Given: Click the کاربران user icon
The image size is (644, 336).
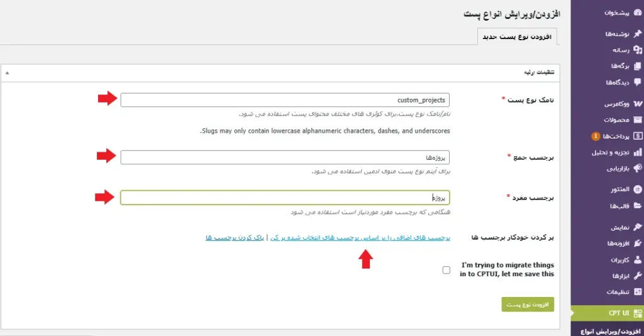Looking at the screenshot, I should pos(638,260).
